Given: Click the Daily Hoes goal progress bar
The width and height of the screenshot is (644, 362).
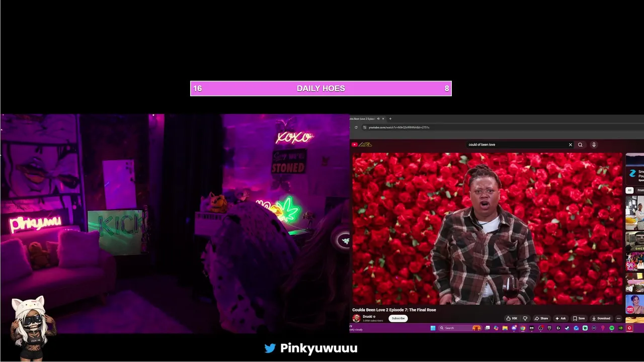Looking at the screenshot, I should [x=321, y=88].
